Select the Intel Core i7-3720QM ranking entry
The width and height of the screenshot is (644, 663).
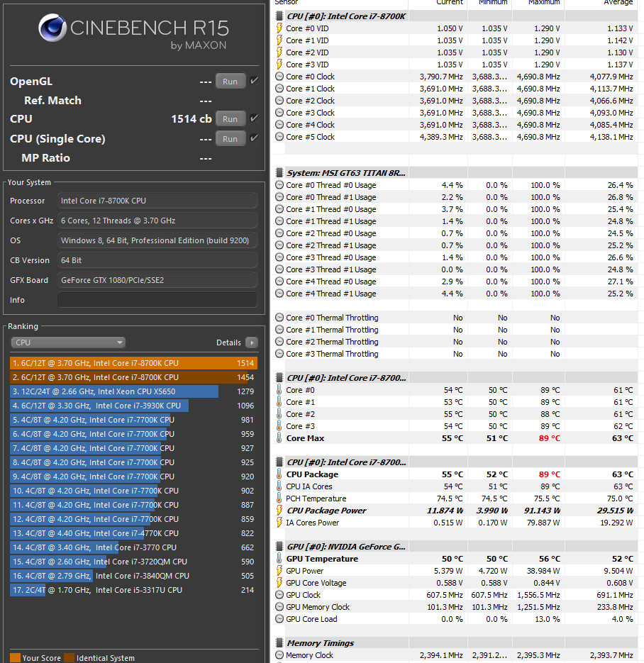click(133, 562)
